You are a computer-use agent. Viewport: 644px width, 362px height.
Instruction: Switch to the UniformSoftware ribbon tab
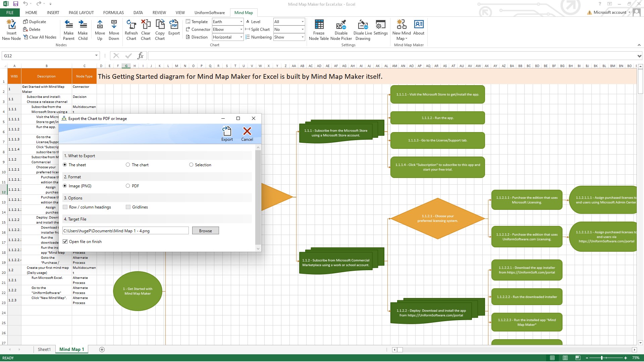click(210, 13)
